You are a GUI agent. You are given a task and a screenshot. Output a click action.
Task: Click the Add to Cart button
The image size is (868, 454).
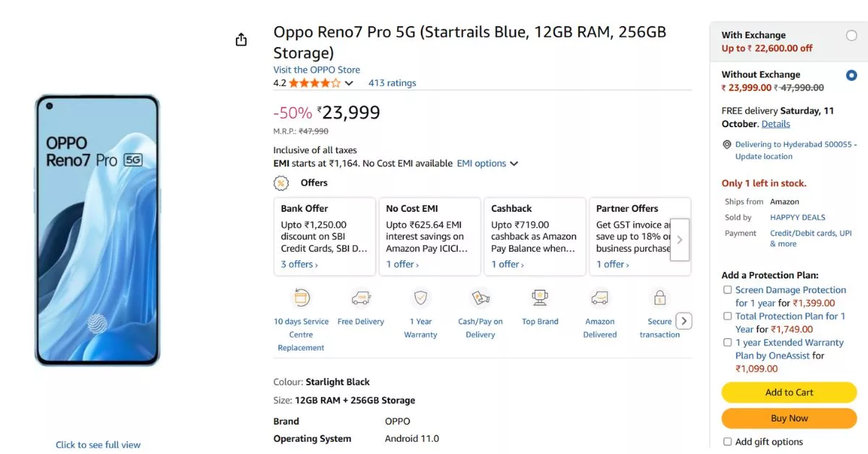tap(788, 392)
